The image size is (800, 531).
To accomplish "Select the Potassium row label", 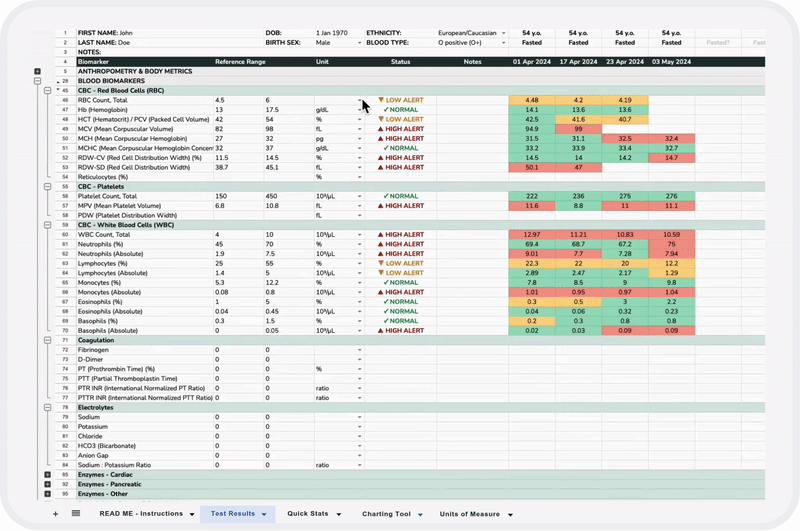I will (92, 426).
